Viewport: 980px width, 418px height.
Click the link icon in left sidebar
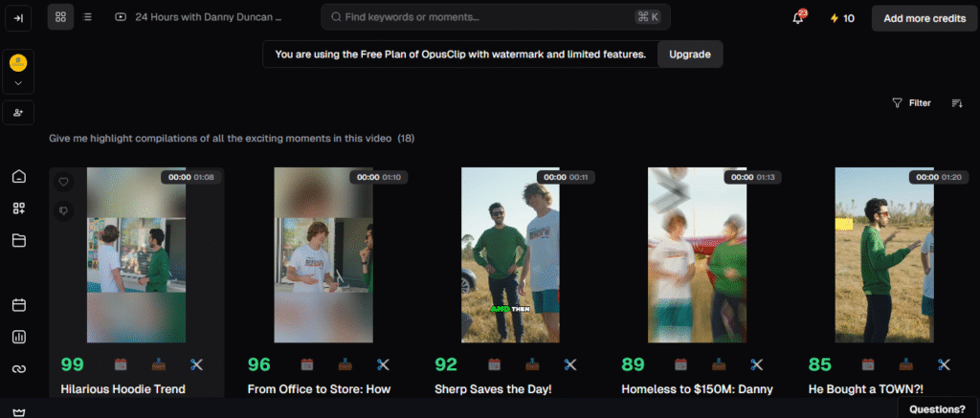[18, 368]
